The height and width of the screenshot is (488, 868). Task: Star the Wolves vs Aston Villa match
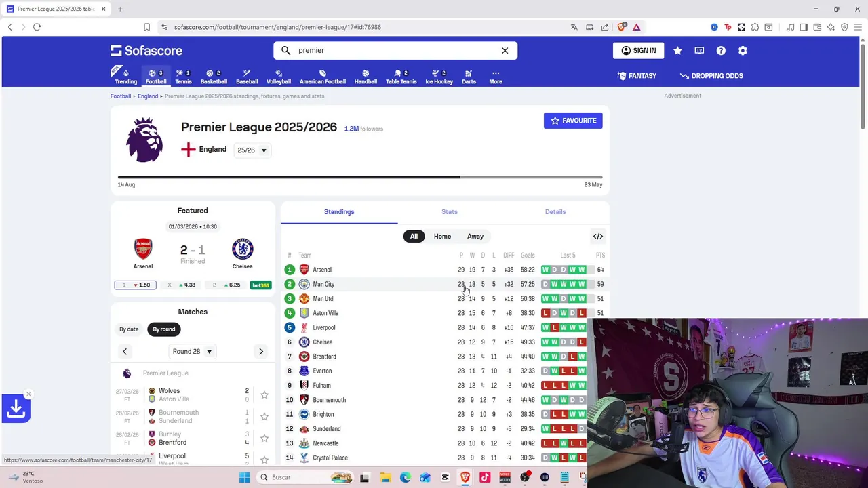264,395
